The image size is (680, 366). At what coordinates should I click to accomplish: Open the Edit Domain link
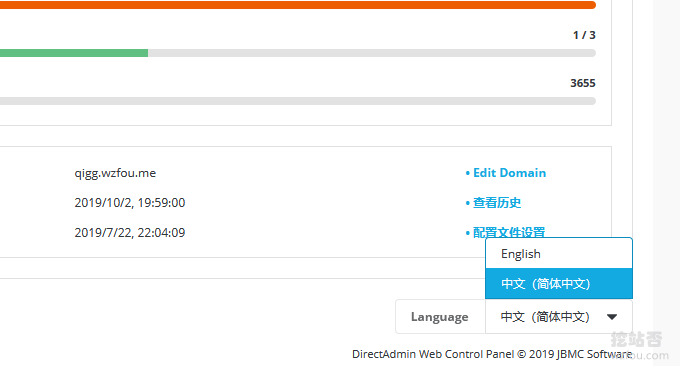(510, 173)
